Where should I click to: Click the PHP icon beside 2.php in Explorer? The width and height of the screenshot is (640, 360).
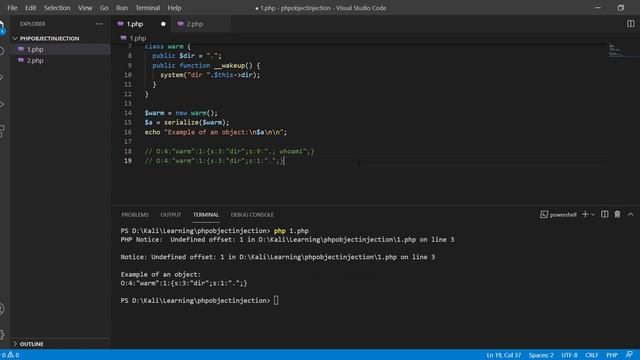[x=21, y=60]
